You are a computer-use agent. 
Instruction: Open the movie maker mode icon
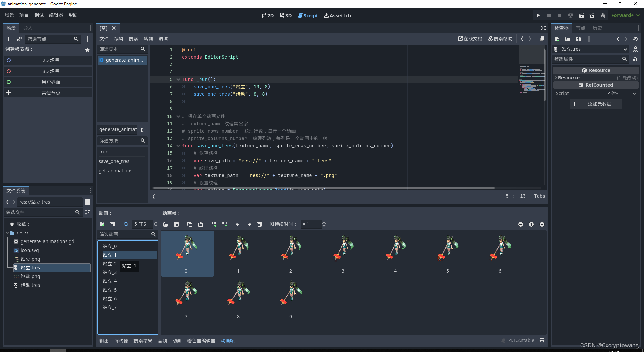coord(603,15)
